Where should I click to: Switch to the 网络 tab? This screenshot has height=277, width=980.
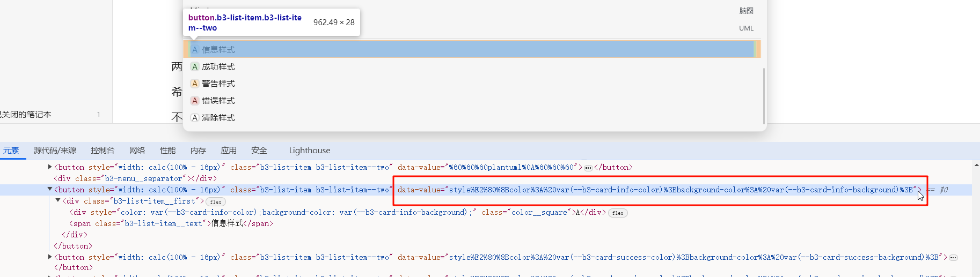pyautogui.click(x=137, y=151)
